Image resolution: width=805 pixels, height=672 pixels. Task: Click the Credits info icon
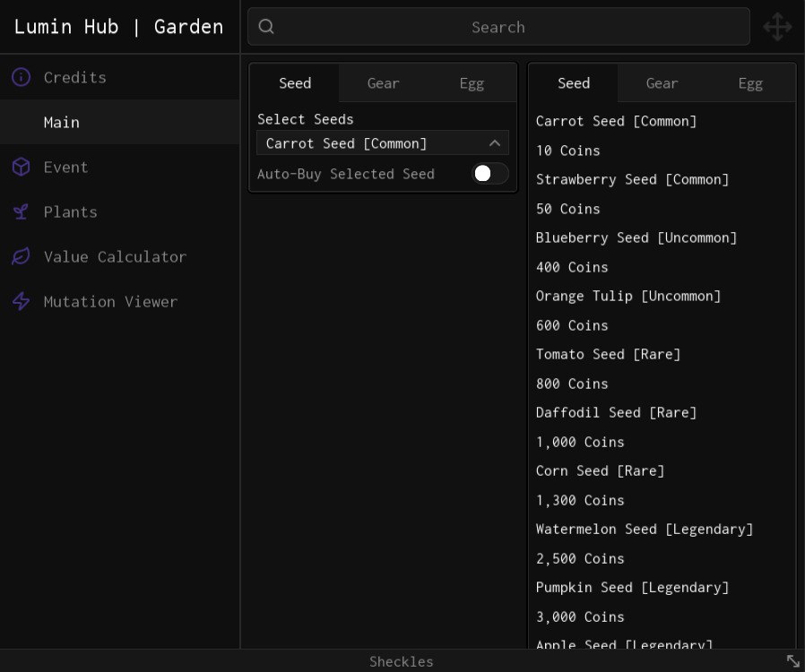(x=21, y=77)
